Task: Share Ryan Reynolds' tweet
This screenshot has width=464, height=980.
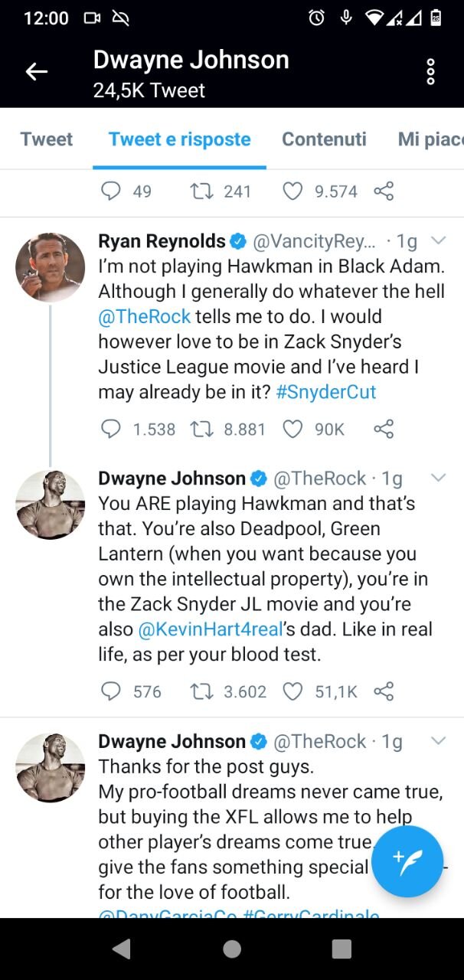Action: coord(384,429)
